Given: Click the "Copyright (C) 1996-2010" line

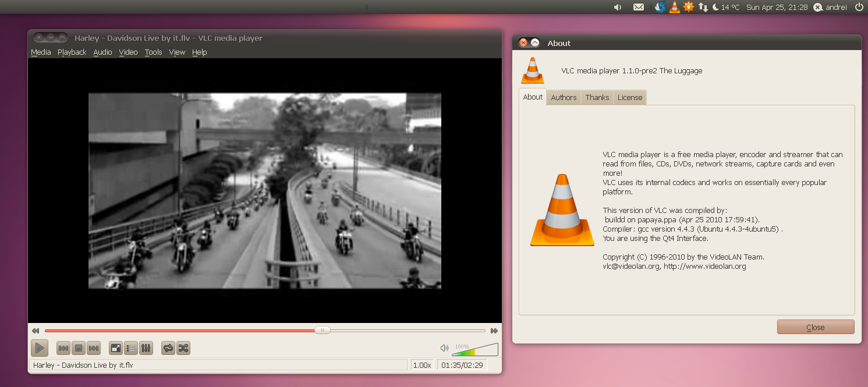Looking at the screenshot, I should pyautogui.click(x=683, y=257).
